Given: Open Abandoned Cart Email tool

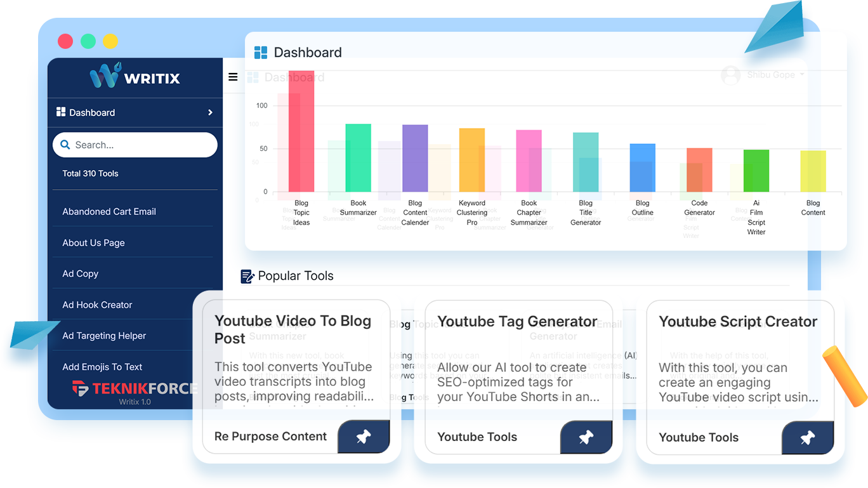Looking at the screenshot, I should click(109, 211).
